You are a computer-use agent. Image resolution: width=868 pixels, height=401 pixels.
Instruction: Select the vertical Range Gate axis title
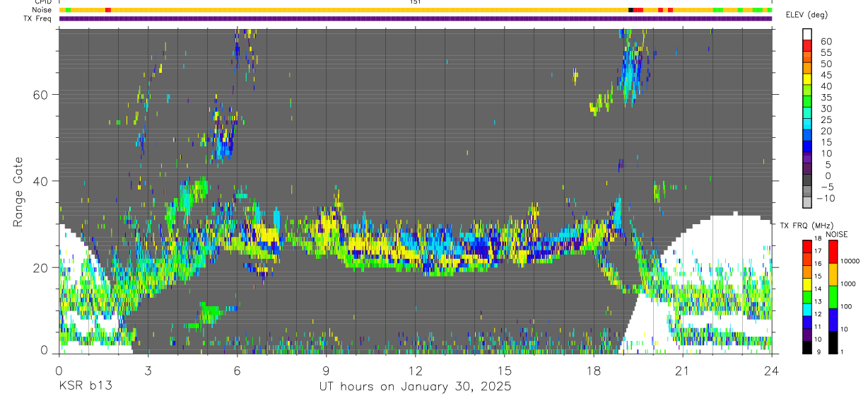click(x=18, y=192)
